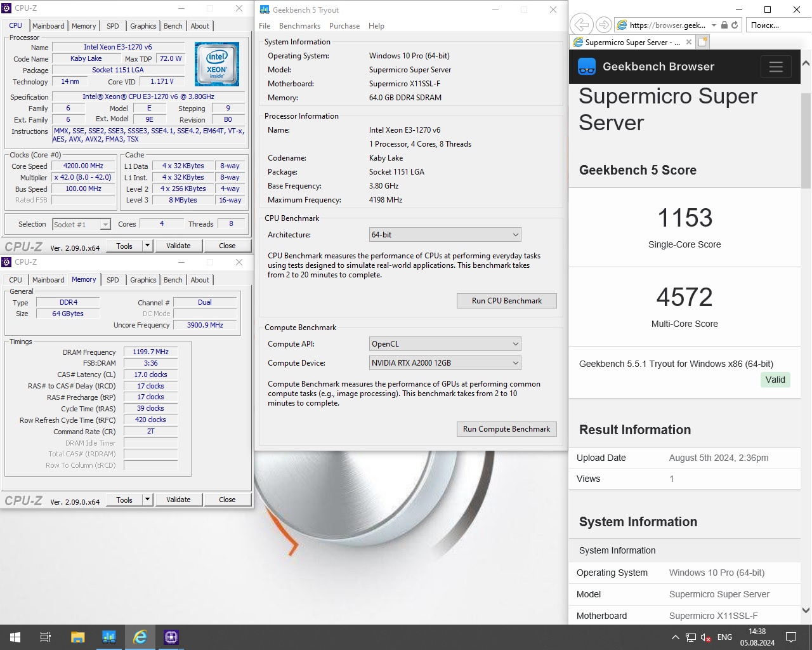This screenshot has width=812, height=650.
Task: Click the ENG language indicator
Action: (724, 637)
